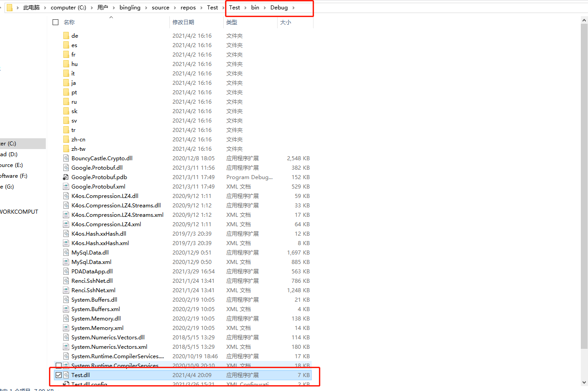Viewport: 588px width, 391px height.
Task: Check the System.Runtime.CompilerServices XML checkbox
Action: tap(59, 365)
